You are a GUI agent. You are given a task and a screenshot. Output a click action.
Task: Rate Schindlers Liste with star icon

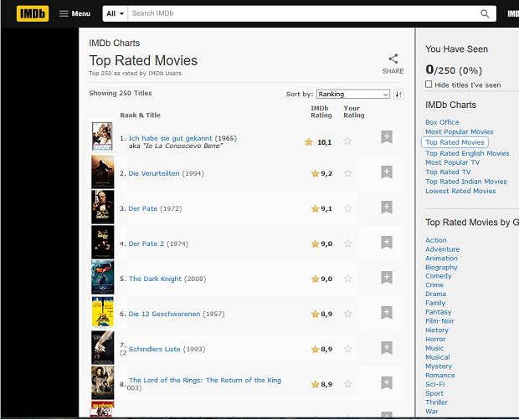[347, 349]
